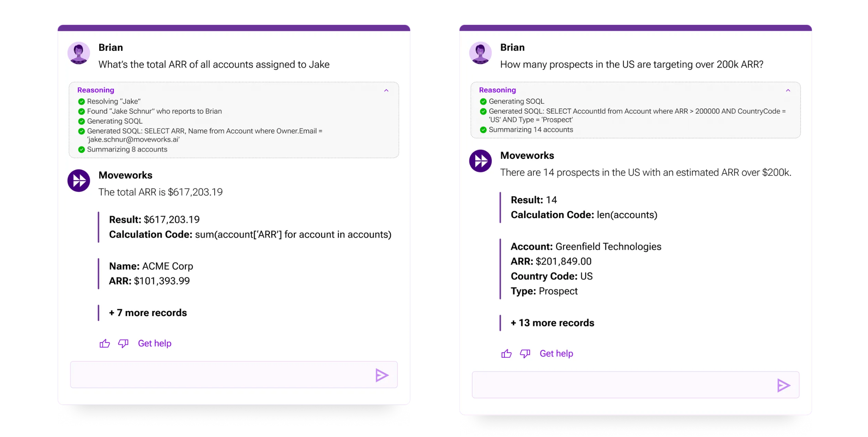Image resolution: width=868 pixels, height=437 pixels.
Task: Collapse Reasoning panel in right chat
Action: pyautogui.click(x=788, y=90)
